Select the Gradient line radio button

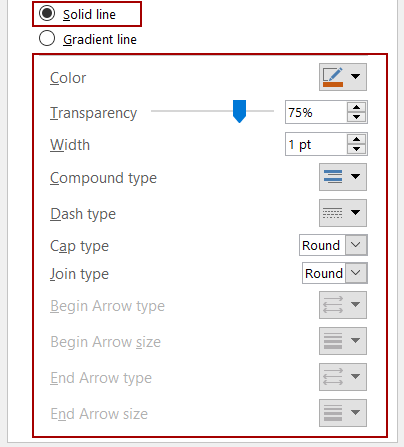pyautogui.click(x=47, y=38)
